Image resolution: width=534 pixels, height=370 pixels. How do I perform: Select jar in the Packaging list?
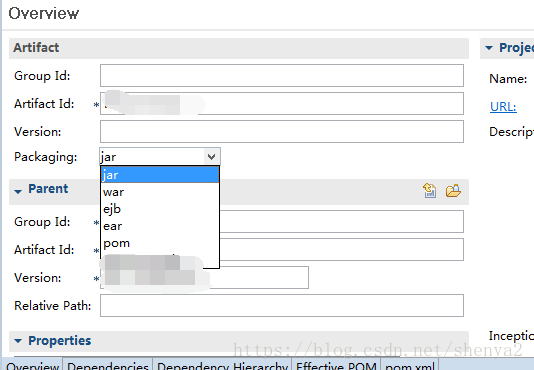160,175
